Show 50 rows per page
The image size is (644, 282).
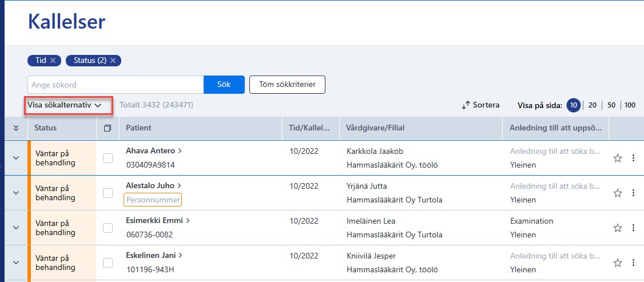coord(611,105)
